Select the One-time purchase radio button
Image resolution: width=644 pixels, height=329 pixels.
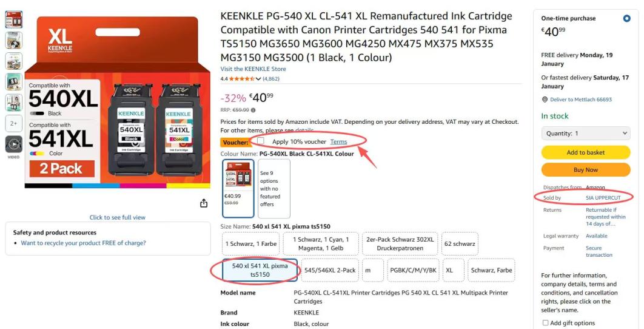pos(626,18)
